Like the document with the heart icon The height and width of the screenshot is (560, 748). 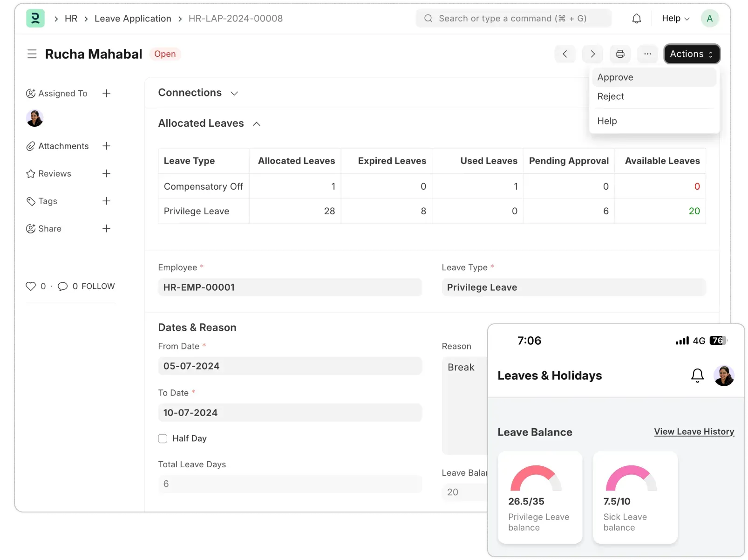pos(31,286)
